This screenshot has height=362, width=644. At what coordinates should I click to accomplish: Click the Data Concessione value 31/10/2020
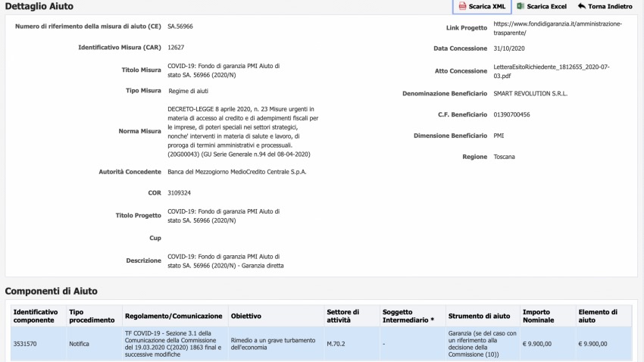pyautogui.click(x=509, y=48)
